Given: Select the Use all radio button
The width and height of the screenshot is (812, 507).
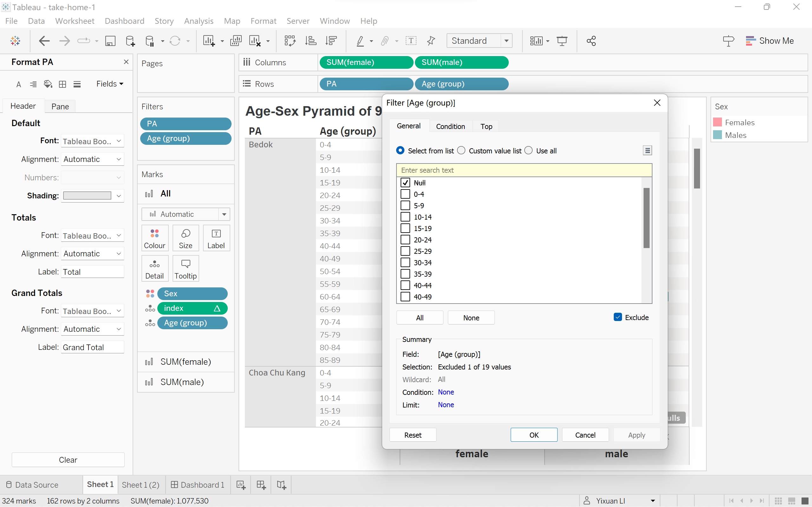Looking at the screenshot, I should (529, 151).
